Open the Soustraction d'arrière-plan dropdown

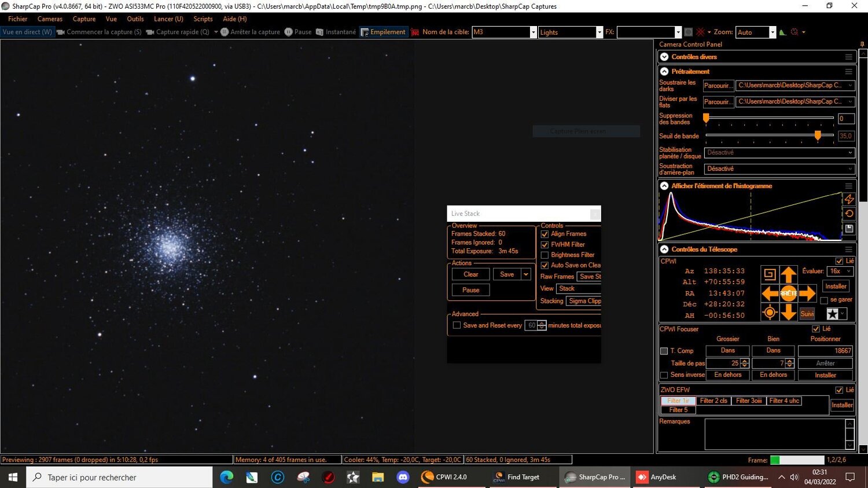779,169
